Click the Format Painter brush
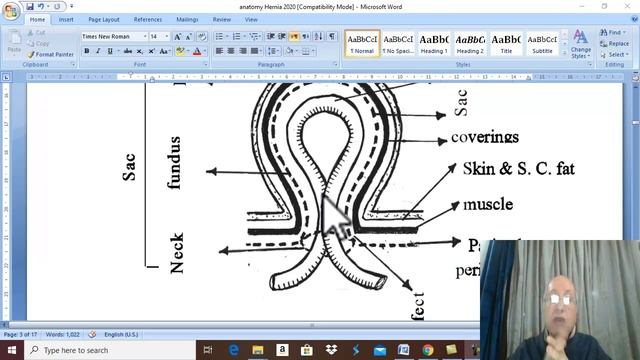The height and width of the screenshot is (360, 640). coord(31,54)
